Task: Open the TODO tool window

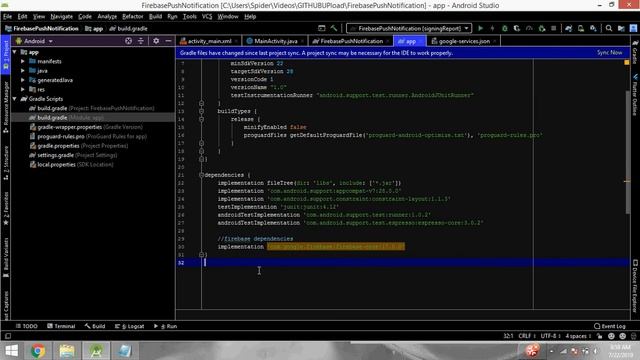Action: [27, 326]
